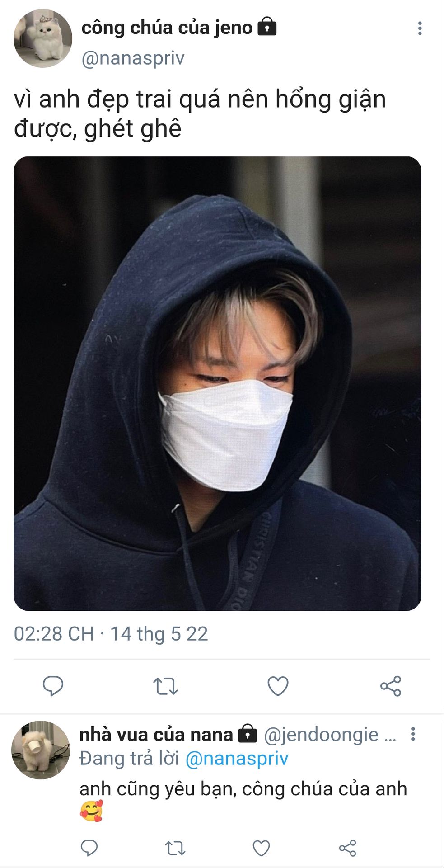Open công chúa của jeno profile name
The height and width of the screenshot is (868, 444).
pyautogui.click(x=167, y=28)
